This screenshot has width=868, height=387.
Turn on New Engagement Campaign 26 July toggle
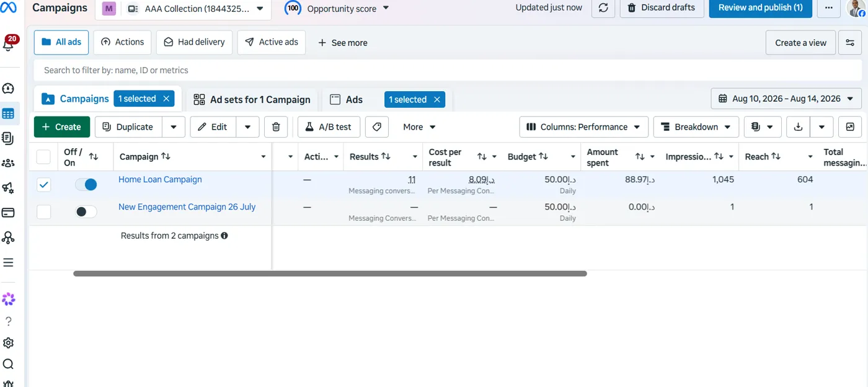point(86,211)
